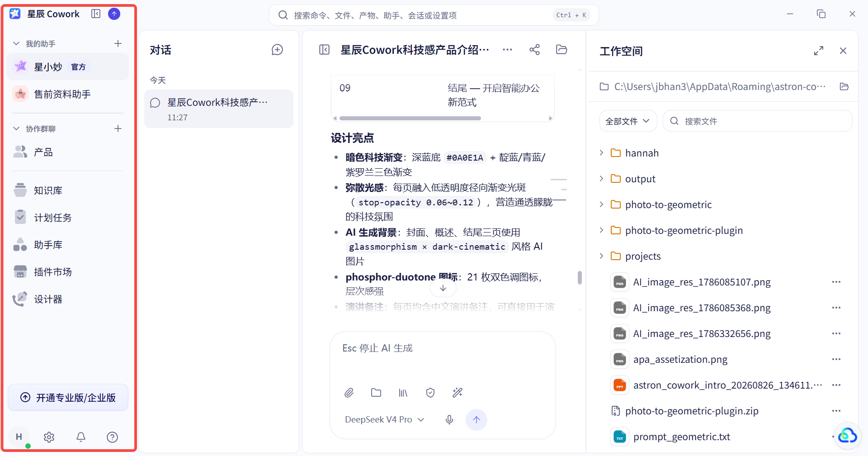Screen dimensions: 868x456
Task: Open the 全部文件 filter dropdown
Action: [x=628, y=121]
